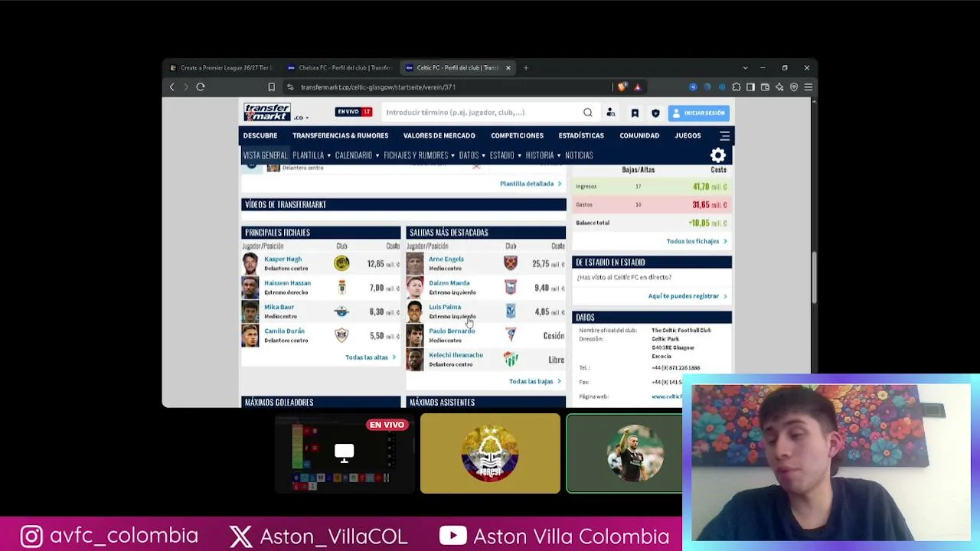
Task: Open Valores de Mercado menu
Action: (439, 136)
